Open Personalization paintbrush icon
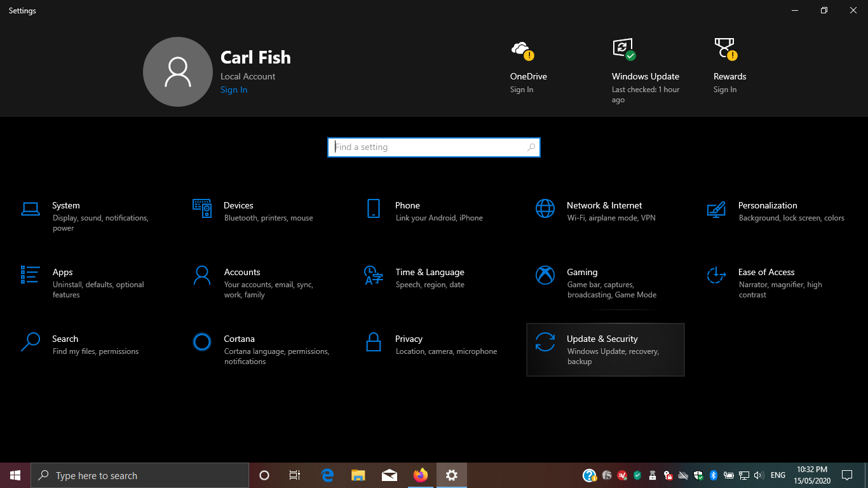Screen dimensions: 868x488 coord(716,208)
